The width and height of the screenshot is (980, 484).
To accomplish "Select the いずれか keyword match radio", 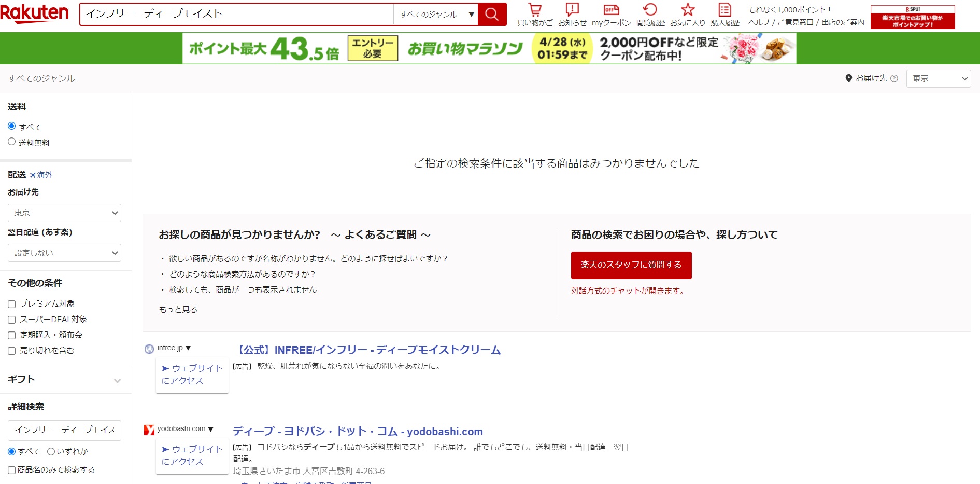I will click(51, 451).
